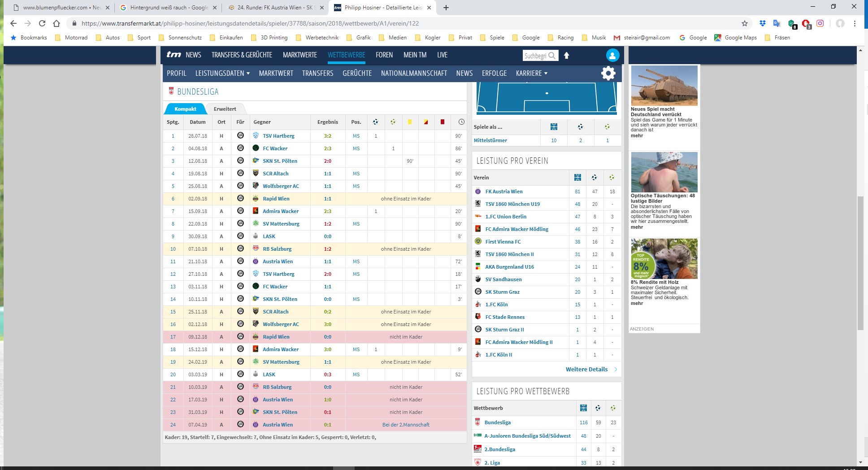Open the Instagram extension icon
Image resolution: width=868 pixels, height=470 pixels.
point(820,23)
